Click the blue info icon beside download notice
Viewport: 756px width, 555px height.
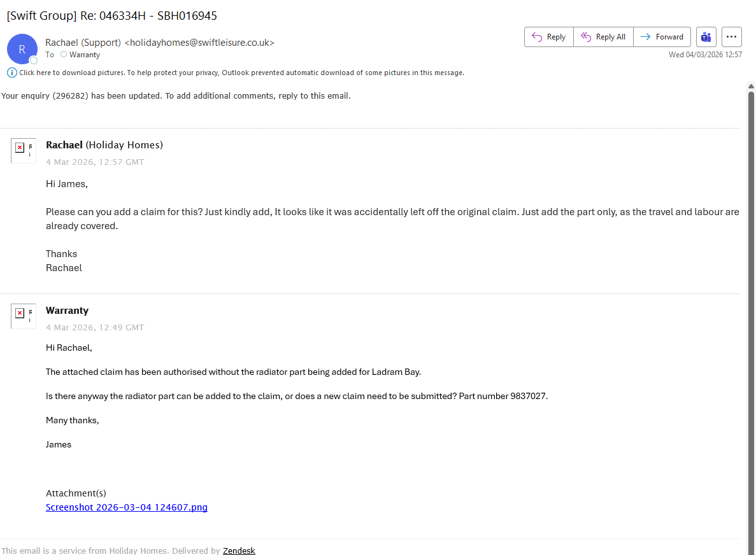(12, 73)
